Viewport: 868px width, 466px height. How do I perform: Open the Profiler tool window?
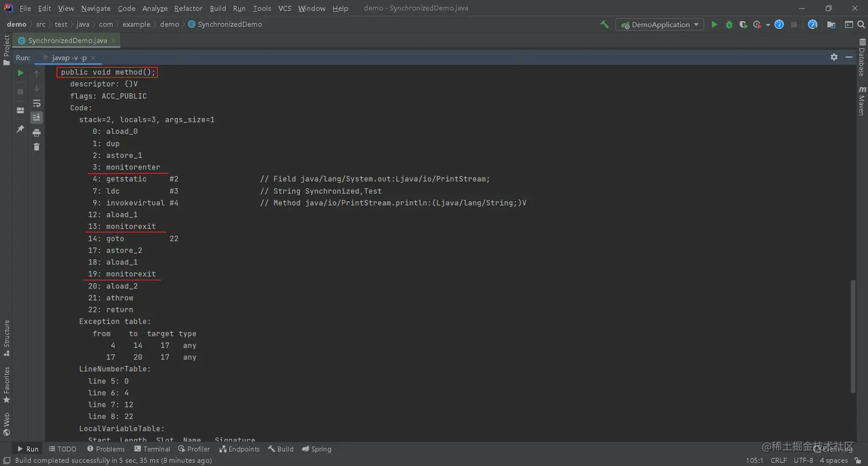(x=194, y=449)
